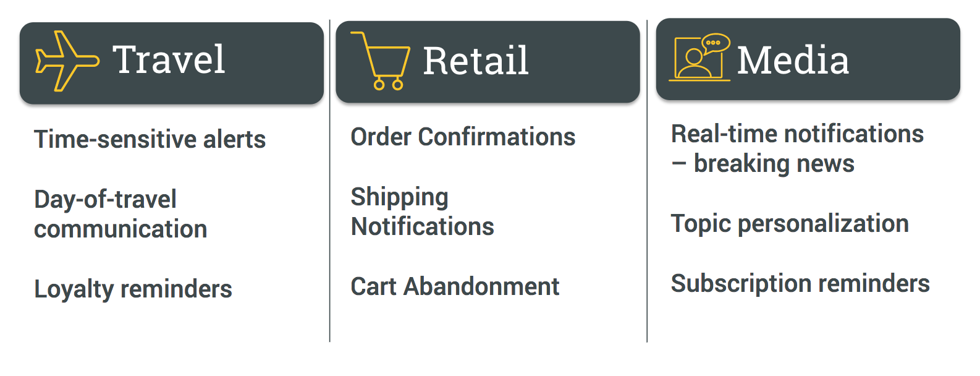Click the Real-time notifications text
The width and height of the screenshot is (980, 376).
797,134
